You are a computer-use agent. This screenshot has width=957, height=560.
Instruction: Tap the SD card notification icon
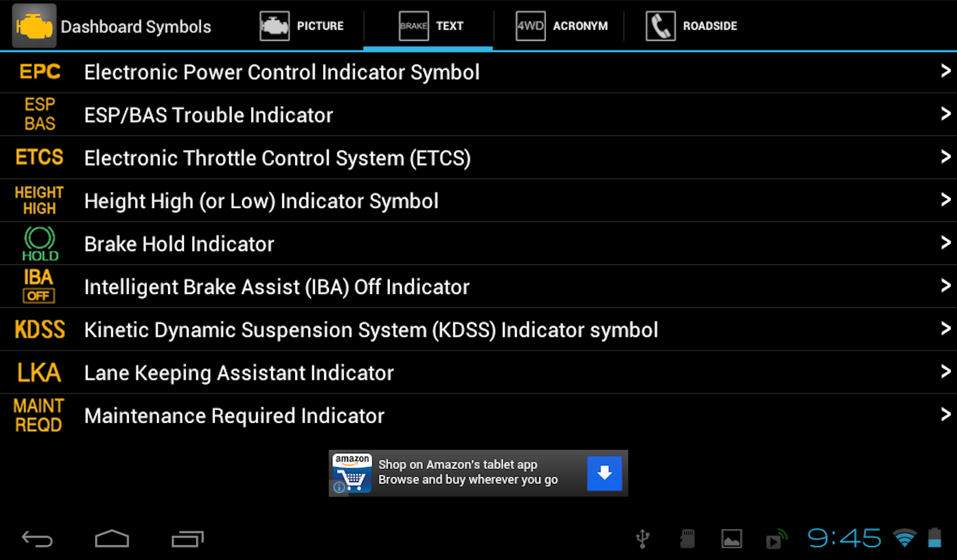(x=687, y=539)
